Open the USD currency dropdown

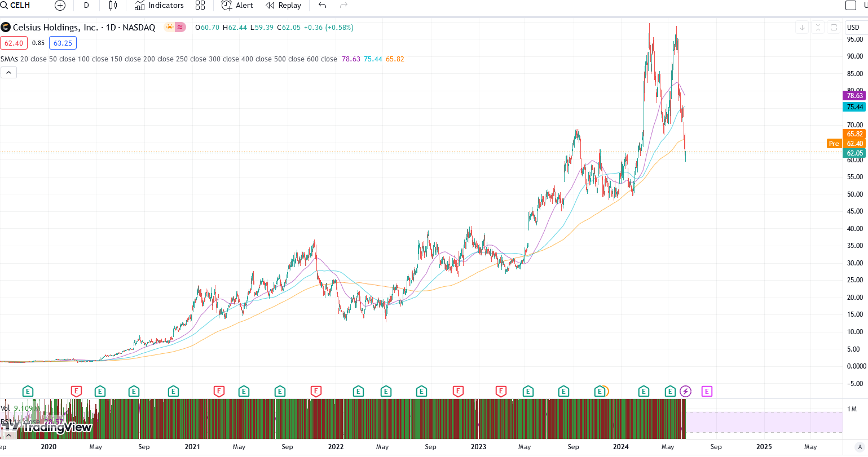pyautogui.click(x=853, y=27)
